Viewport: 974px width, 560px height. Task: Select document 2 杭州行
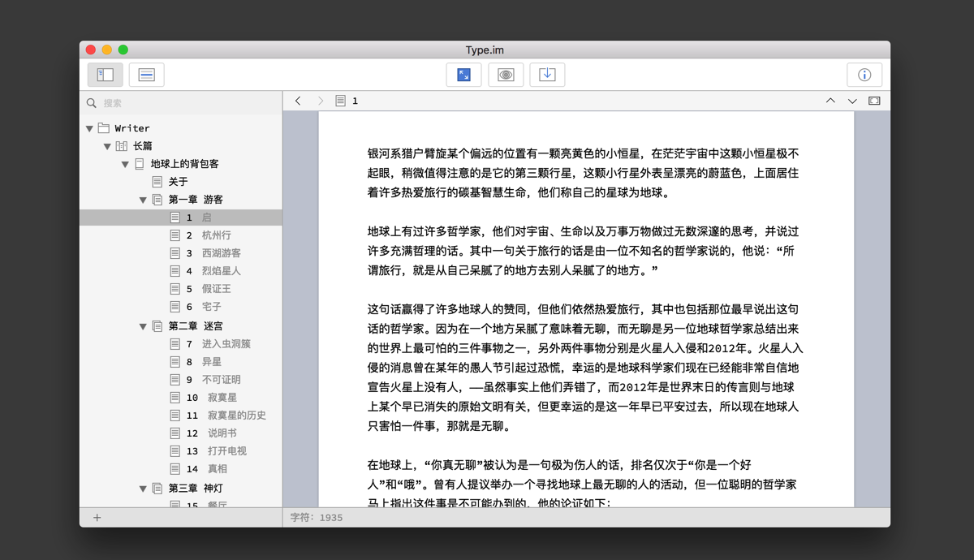click(x=216, y=235)
